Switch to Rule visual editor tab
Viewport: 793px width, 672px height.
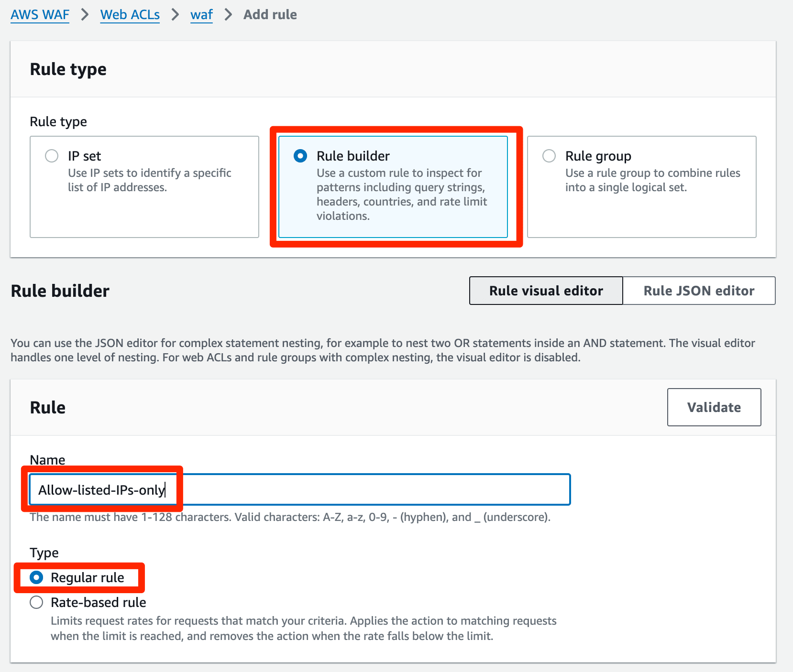[546, 291]
